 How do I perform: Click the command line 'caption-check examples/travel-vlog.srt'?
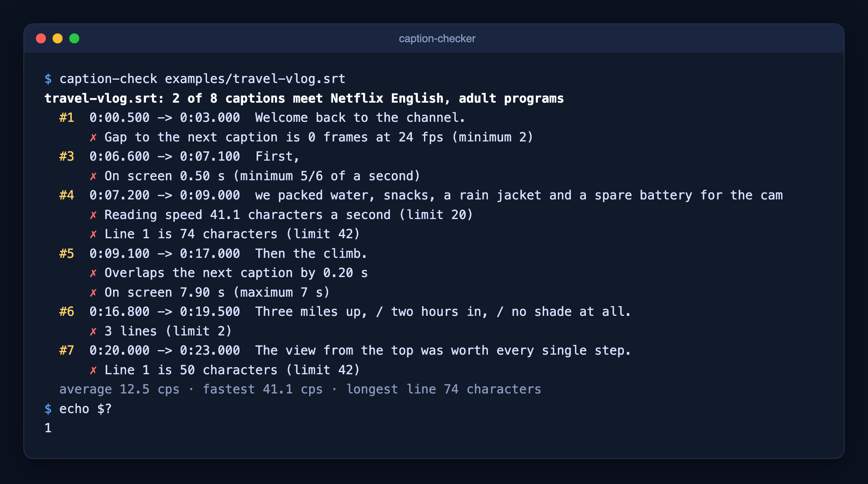202,79
